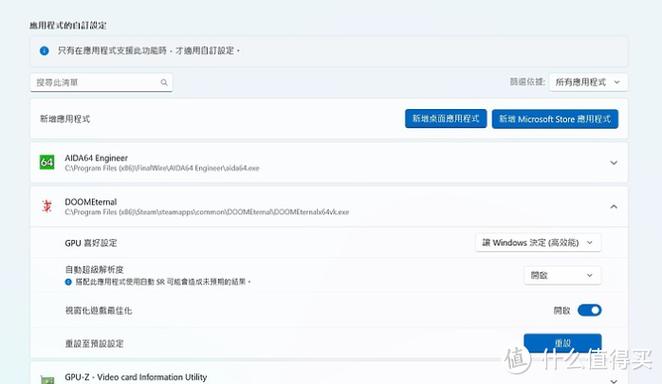This screenshot has width=662, height=384.
Task: Open the 自動超級解析度 dropdown
Action: [562, 276]
